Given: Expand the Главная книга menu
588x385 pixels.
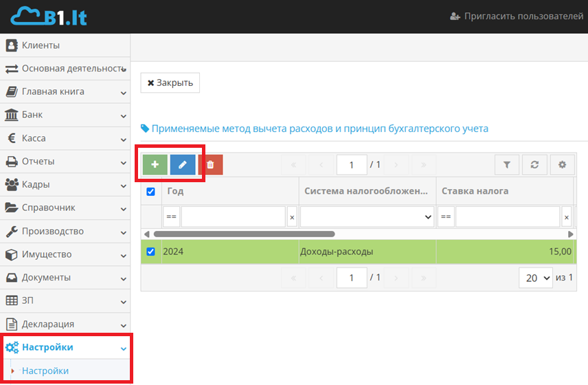Looking at the screenshot, I should click(65, 91).
